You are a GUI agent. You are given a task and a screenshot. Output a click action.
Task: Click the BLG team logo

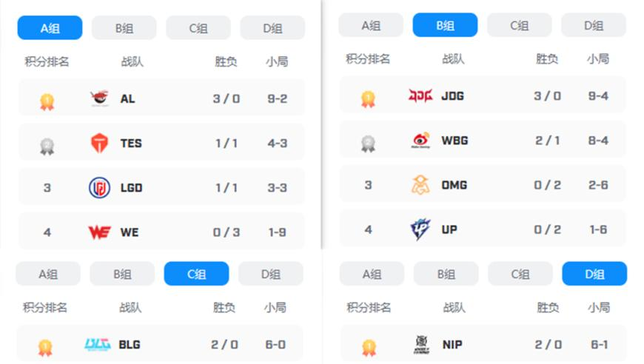point(98,344)
